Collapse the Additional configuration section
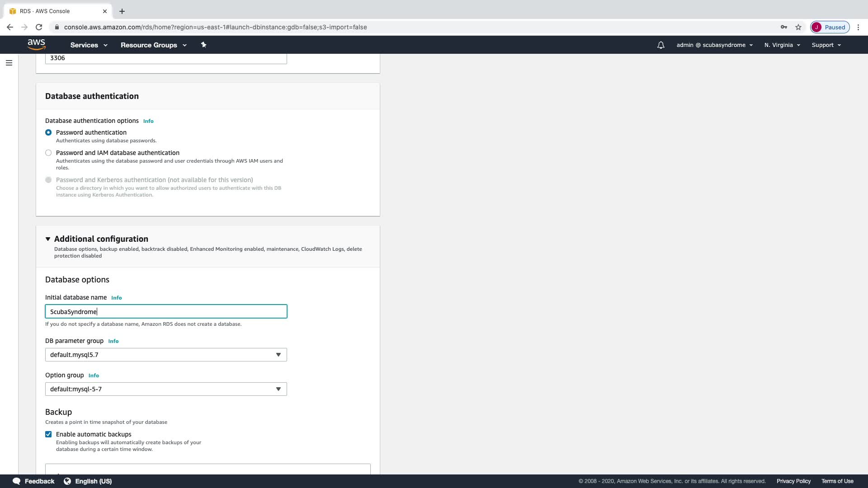Image resolution: width=868 pixels, height=488 pixels. click(x=48, y=239)
